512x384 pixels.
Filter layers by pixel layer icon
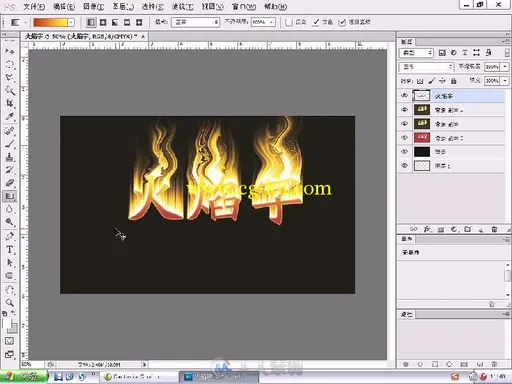tap(442, 53)
